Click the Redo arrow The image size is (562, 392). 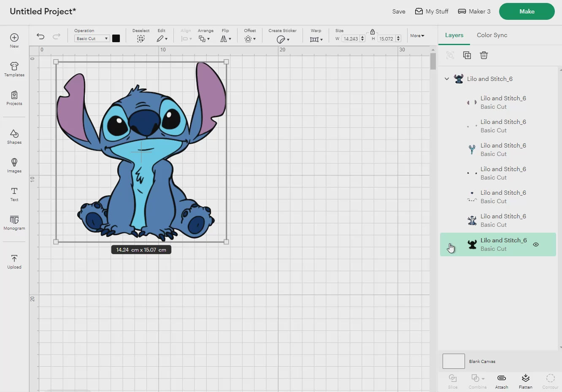point(56,36)
